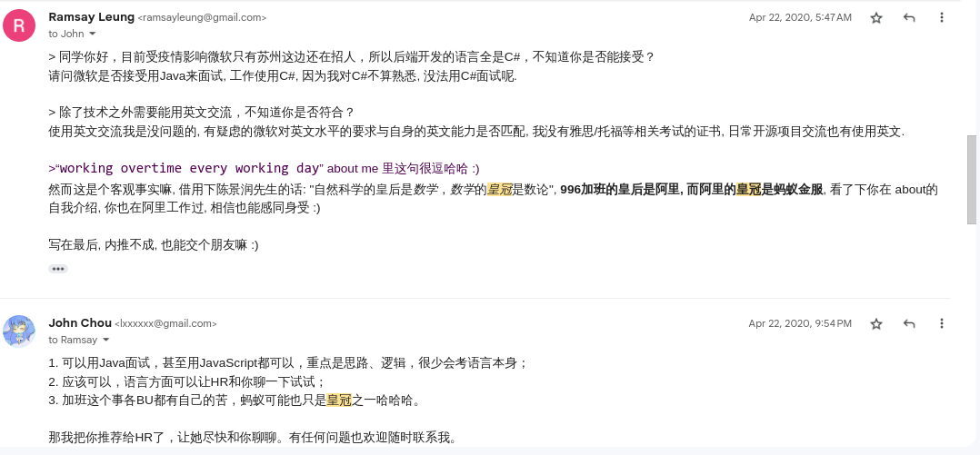
Task: Reply to Ramsay Leung's message
Action: pos(909,17)
